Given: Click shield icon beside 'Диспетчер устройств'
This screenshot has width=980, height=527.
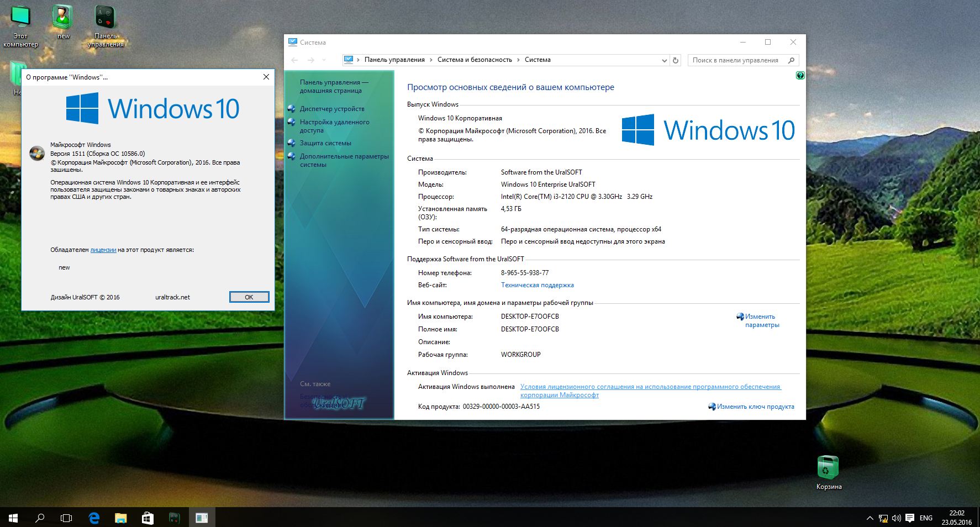Looking at the screenshot, I should (x=292, y=109).
